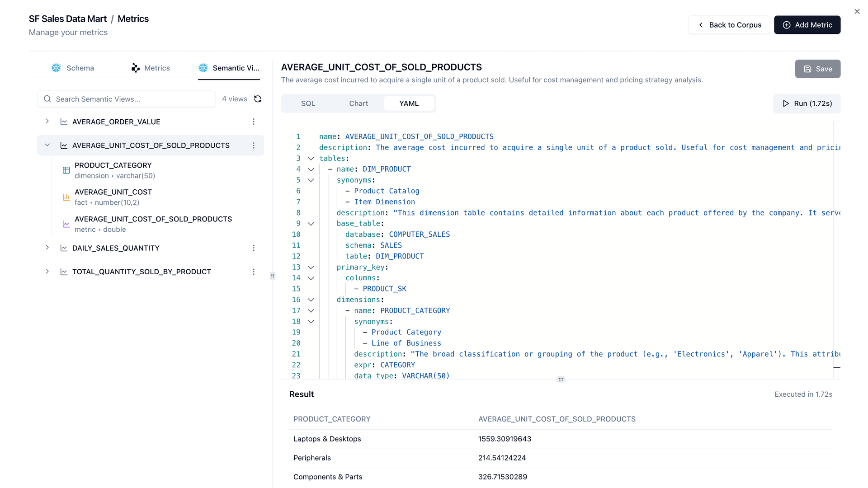Image resolution: width=868 pixels, height=488 pixels.
Task: Switch to the Chart view tab
Action: (x=358, y=103)
